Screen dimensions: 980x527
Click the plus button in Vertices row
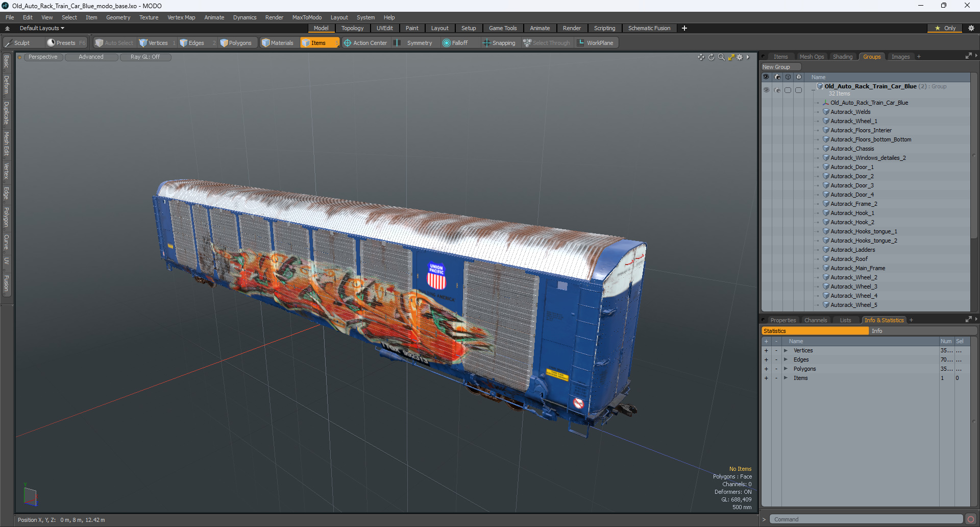click(766, 350)
